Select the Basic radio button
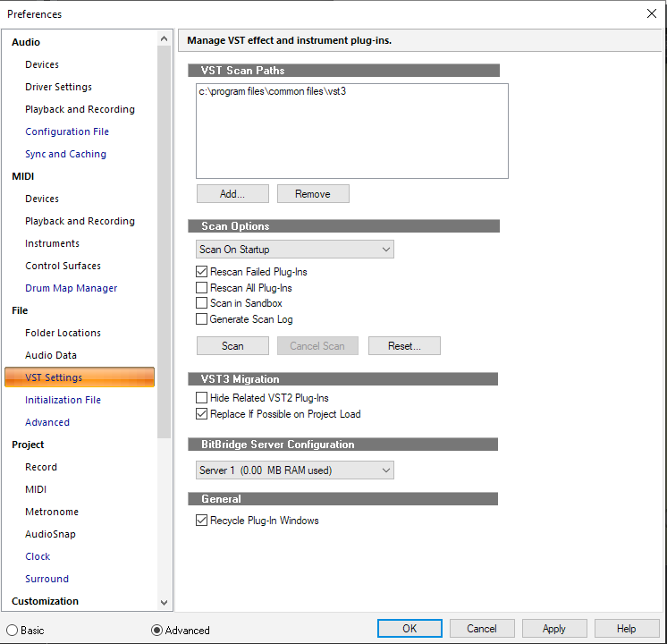Viewport: 667px width, 644px height. (13, 630)
